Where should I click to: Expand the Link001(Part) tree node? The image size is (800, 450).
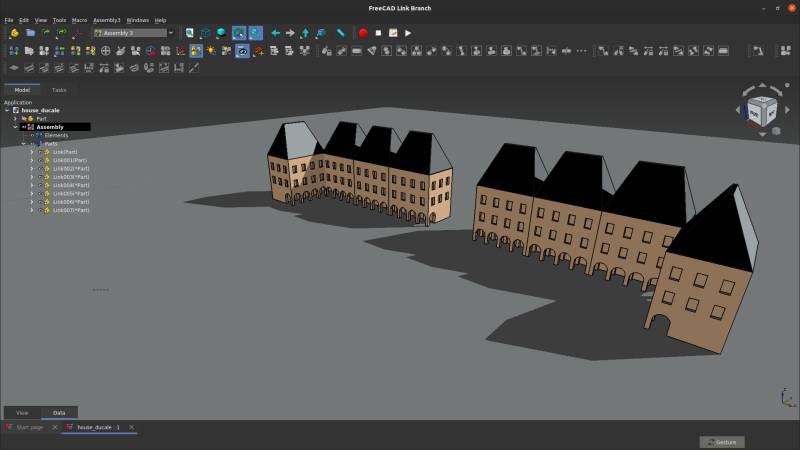click(x=32, y=160)
